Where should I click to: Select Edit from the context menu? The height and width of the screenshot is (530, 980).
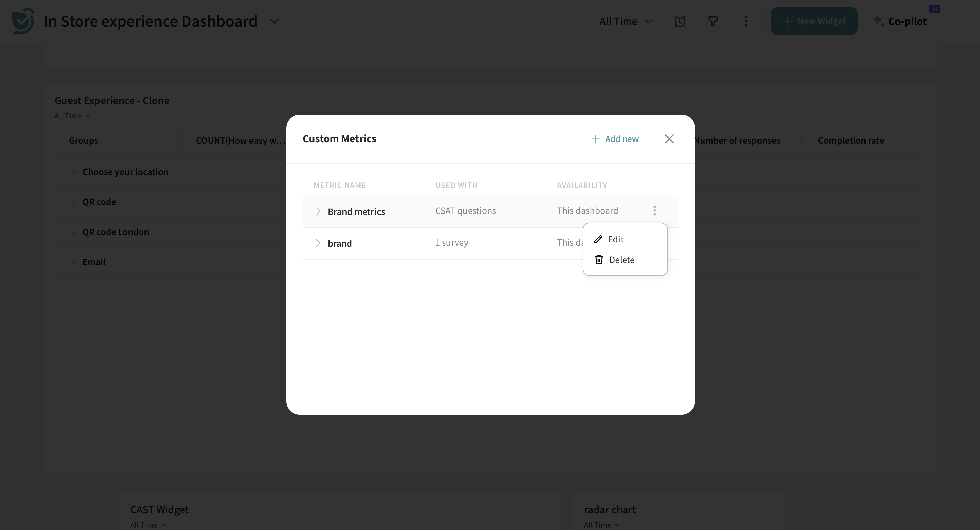click(x=615, y=239)
